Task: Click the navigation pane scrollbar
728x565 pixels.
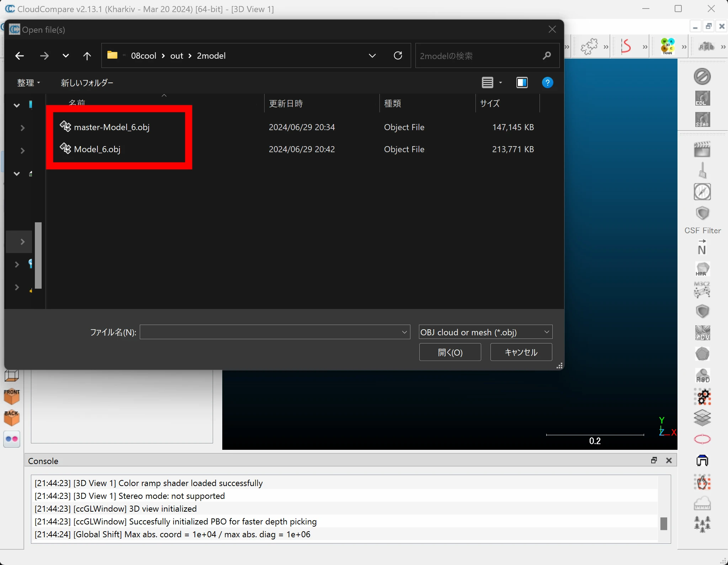Action: tap(38, 255)
